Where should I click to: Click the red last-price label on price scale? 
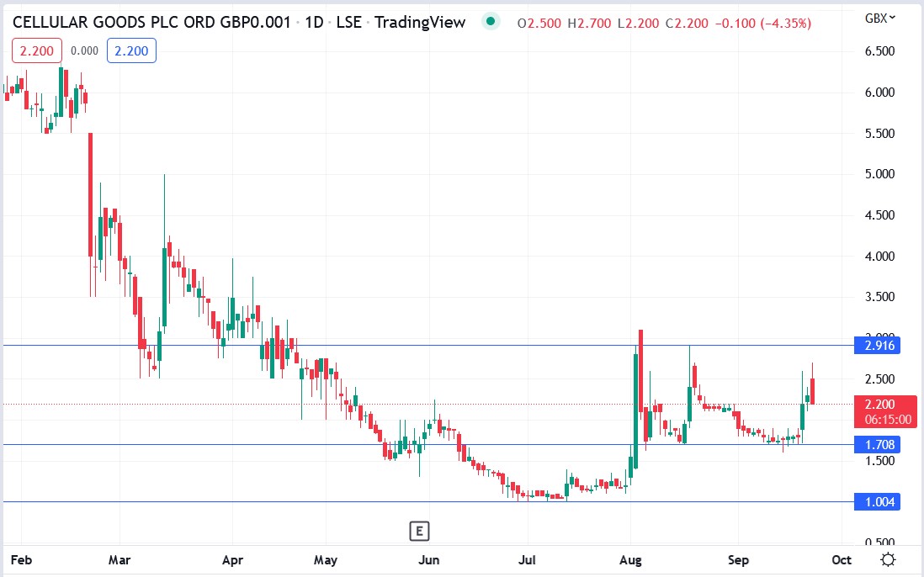point(879,405)
